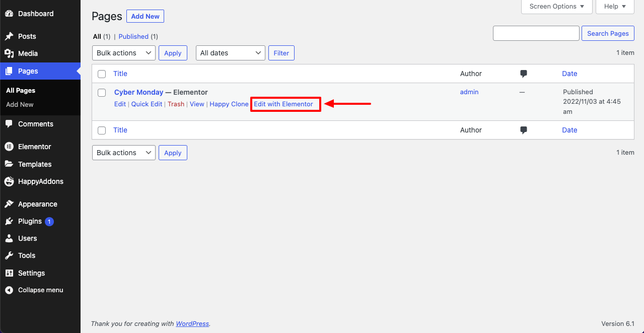Open the HappyAddons smiley icon
This screenshot has width=644, height=333.
tap(9, 181)
